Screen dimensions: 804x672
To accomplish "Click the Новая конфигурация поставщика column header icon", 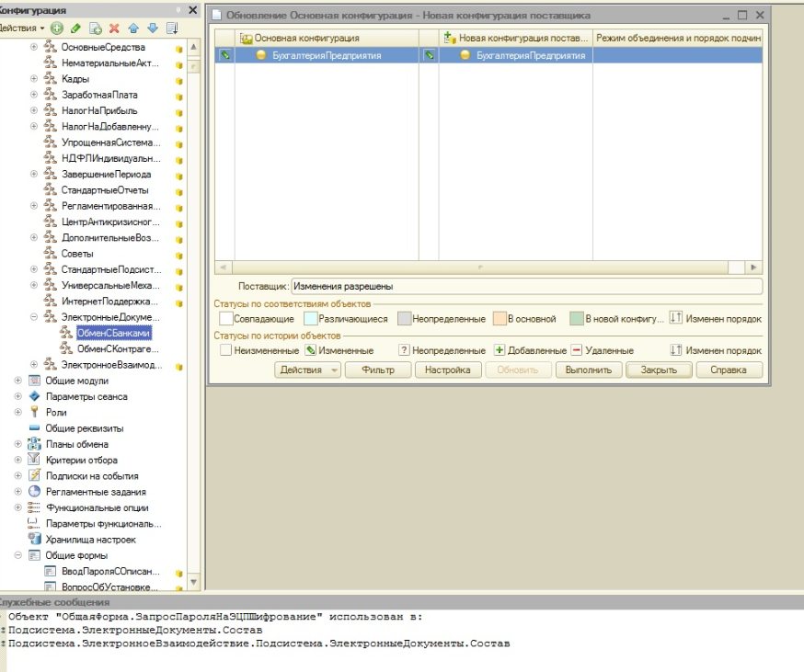I will point(450,38).
